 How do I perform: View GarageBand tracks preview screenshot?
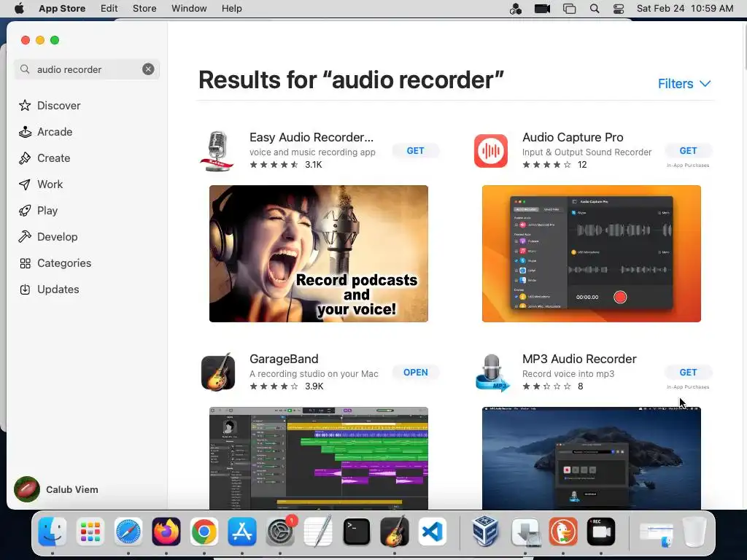pos(319,458)
